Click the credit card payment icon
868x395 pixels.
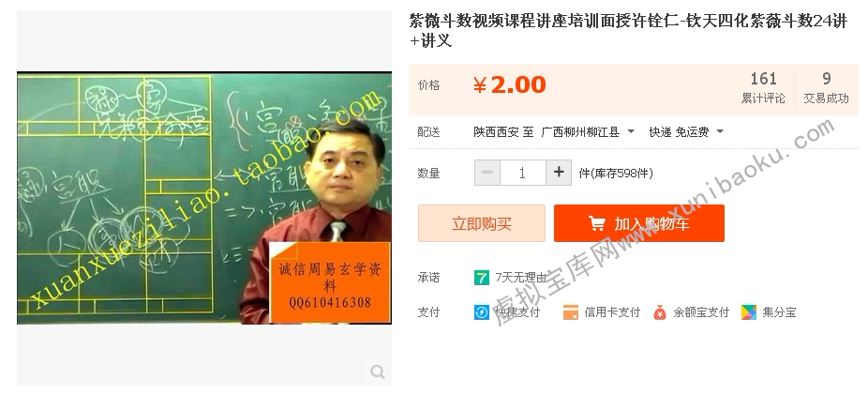pos(570,312)
